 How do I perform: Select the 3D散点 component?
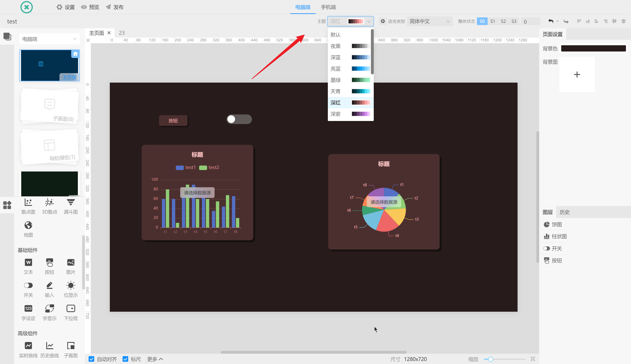click(x=50, y=206)
